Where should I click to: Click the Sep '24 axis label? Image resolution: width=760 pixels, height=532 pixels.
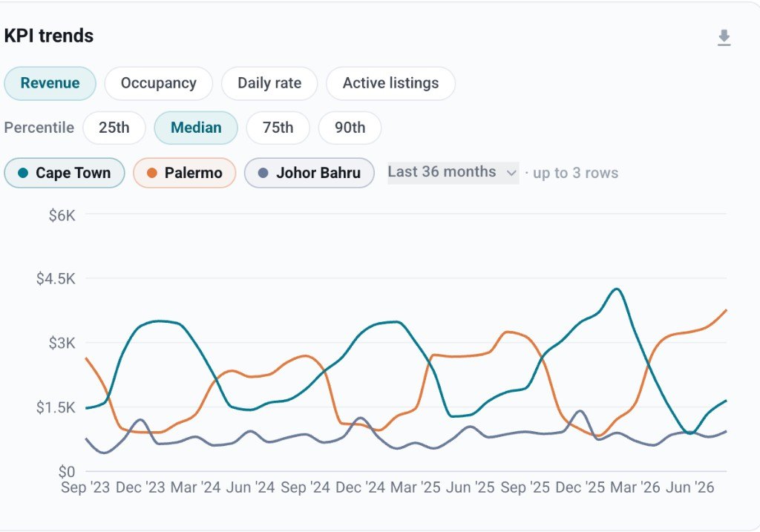pos(305,487)
